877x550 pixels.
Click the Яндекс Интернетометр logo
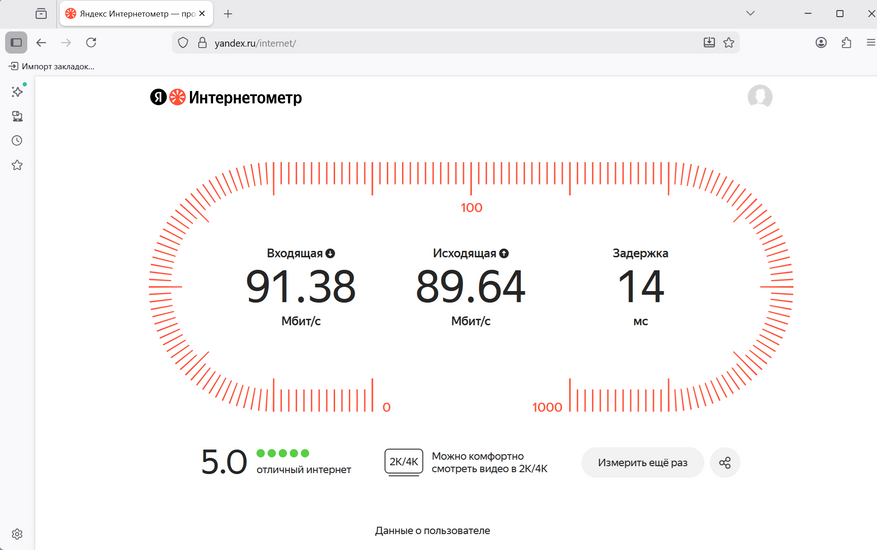click(x=226, y=98)
